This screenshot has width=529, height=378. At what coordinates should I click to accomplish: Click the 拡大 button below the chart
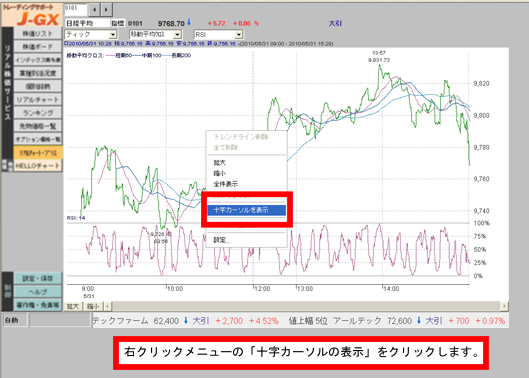[73, 306]
